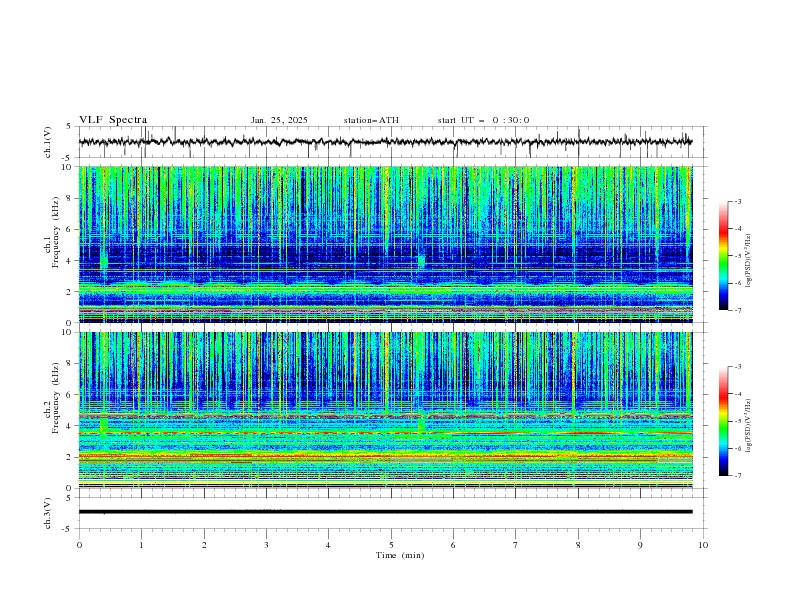The image size is (792, 612).
Task: Click the "6" kHz tick on ch.1 frequency axis
Action: click(71, 229)
